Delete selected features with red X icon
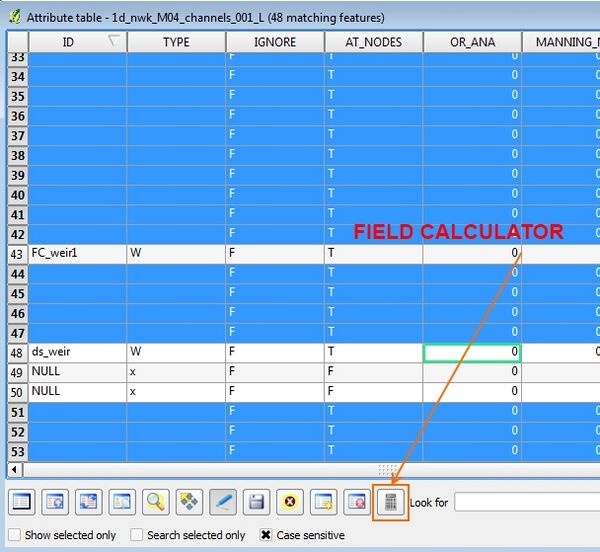 (x=290, y=502)
